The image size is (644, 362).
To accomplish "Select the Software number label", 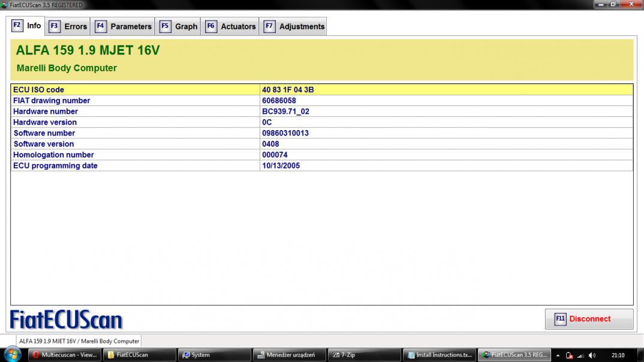I will click(x=44, y=133).
